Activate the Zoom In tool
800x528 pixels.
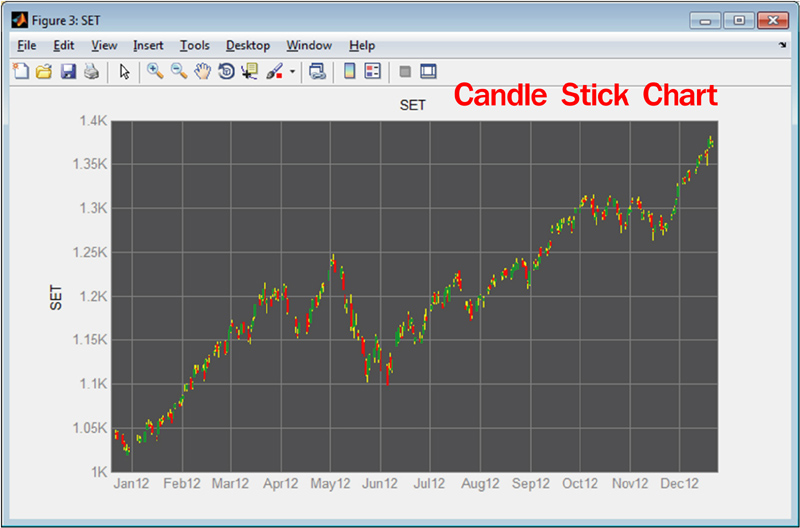point(155,71)
